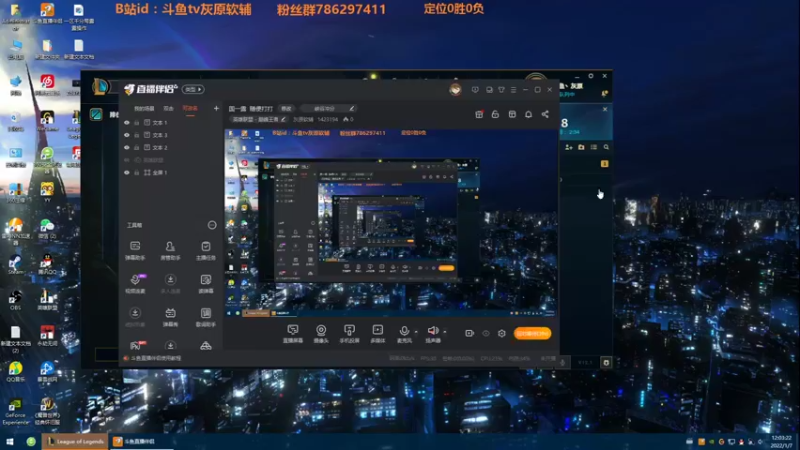Image resolution: width=800 pixels, height=450 pixels.
Task: Show the greyed-out hidden source with eye icon
Action: click(x=127, y=160)
